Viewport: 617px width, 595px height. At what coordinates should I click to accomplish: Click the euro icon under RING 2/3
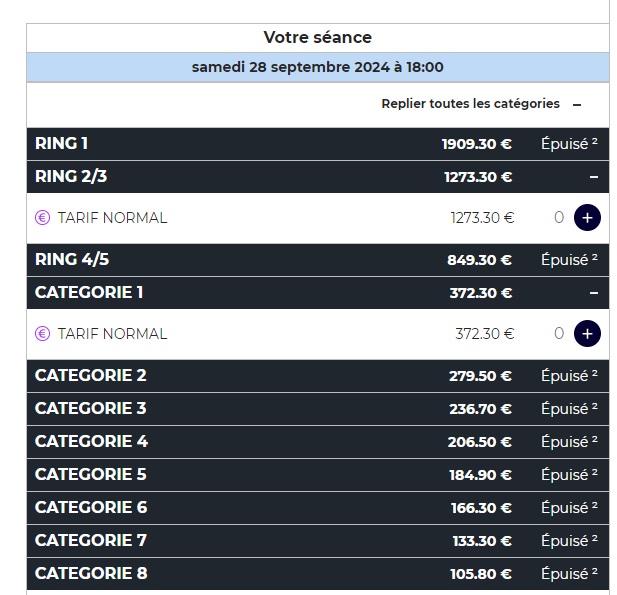[x=42, y=218]
